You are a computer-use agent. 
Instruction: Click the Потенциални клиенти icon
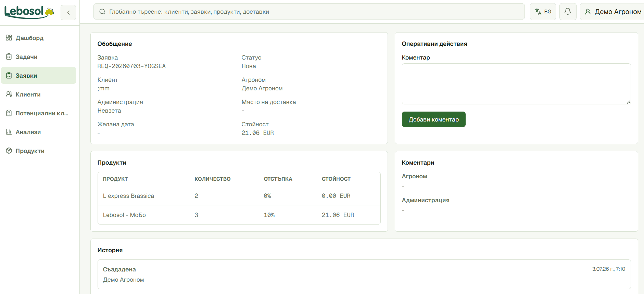9,113
